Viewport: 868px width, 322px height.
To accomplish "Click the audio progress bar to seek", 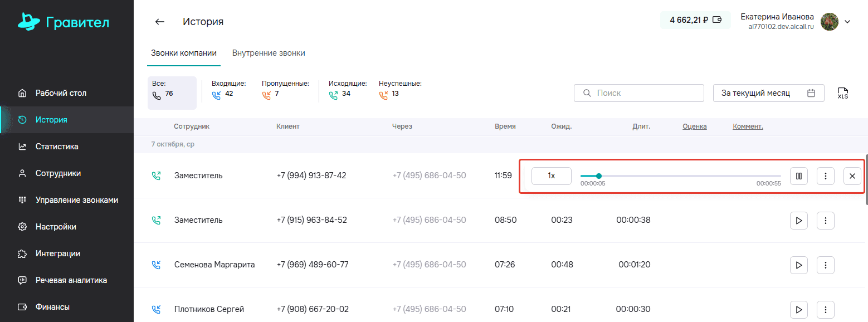I will coord(681,176).
